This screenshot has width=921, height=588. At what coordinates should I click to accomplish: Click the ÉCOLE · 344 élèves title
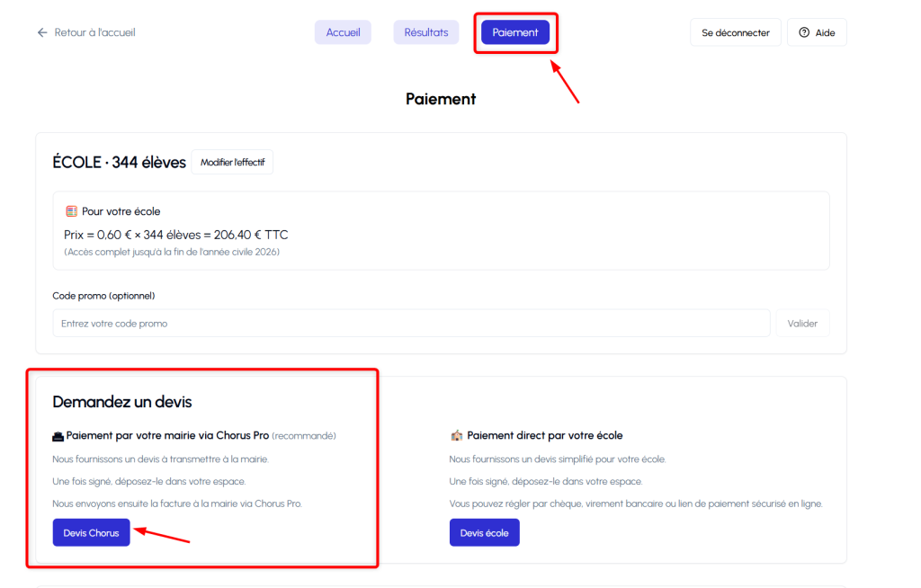point(120,163)
